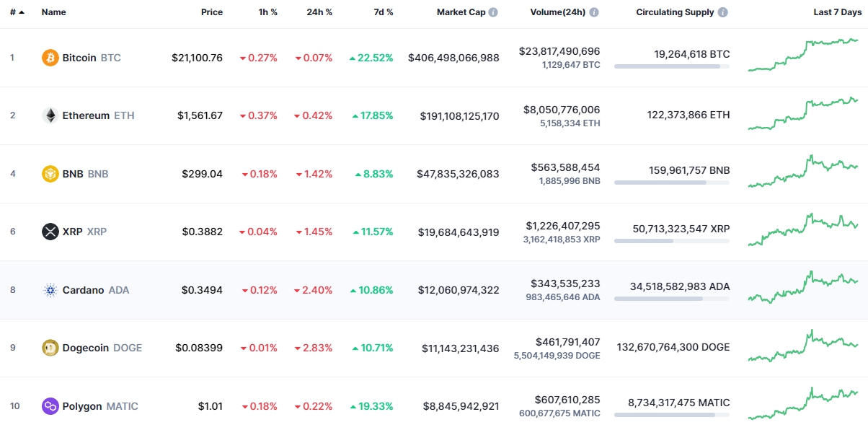Open XRP's 7-day price chart
This screenshot has width=868, height=430.
pyautogui.click(x=803, y=229)
